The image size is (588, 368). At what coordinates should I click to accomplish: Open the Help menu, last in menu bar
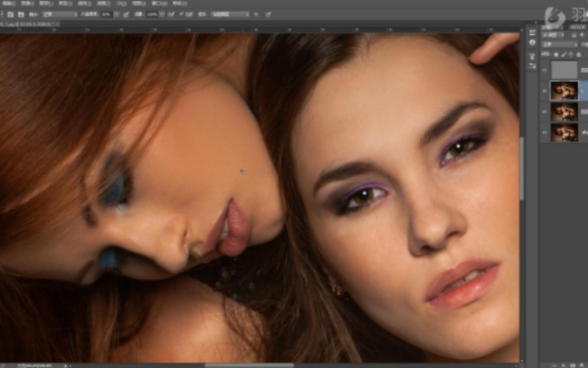click(180, 3)
